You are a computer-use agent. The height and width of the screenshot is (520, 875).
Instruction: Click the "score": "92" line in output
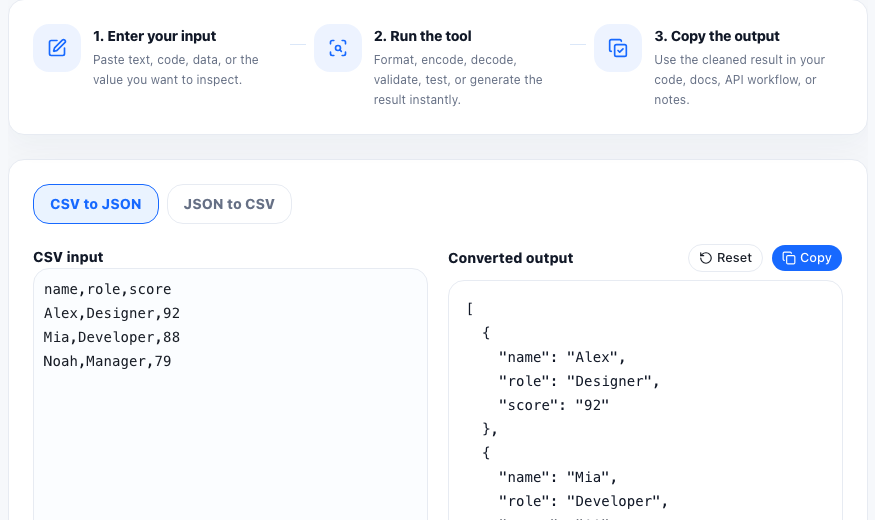pyautogui.click(x=554, y=405)
